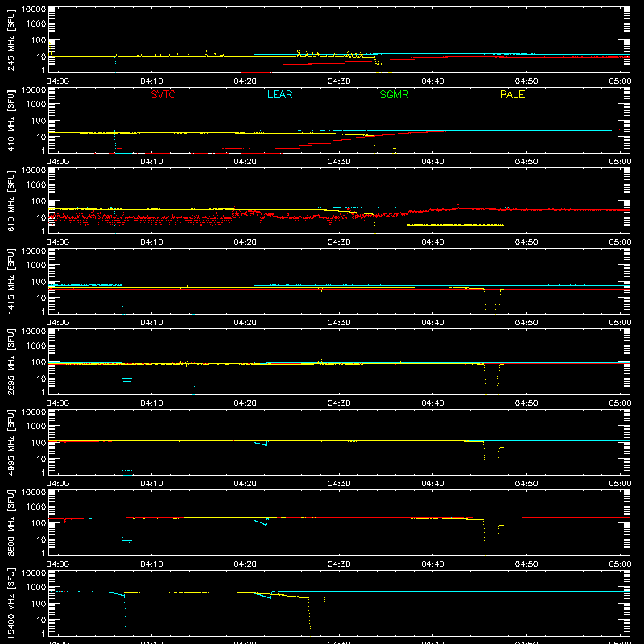This screenshot has width=644, height=644.
Task: Select the 15400 MHz [SFU] axis title
Action: point(10,603)
